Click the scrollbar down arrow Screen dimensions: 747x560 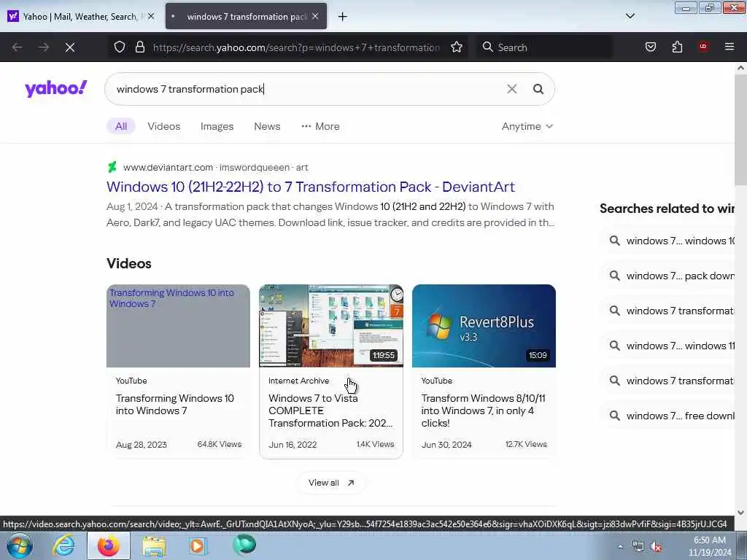[740, 513]
